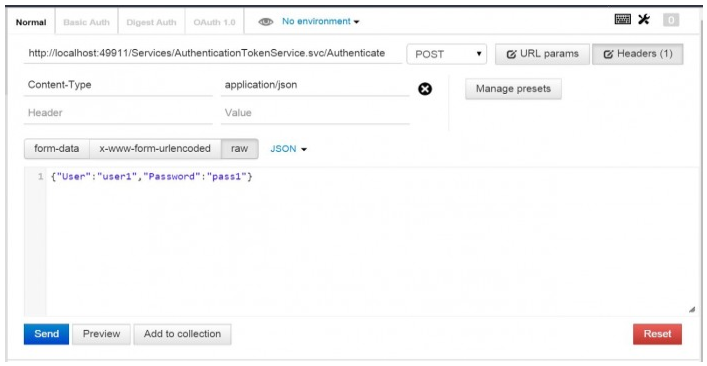Remove the Content-Type header row
707x366 pixels.
(425, 89)
